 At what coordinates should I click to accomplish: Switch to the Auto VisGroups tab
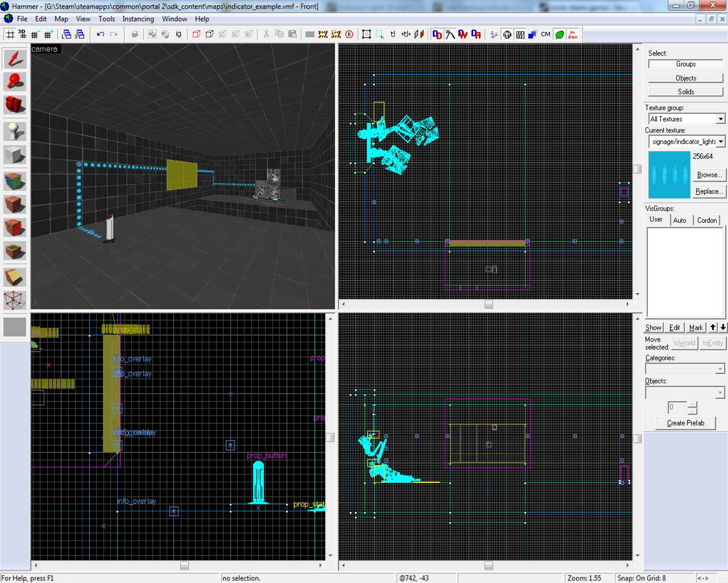coord(680,220)
